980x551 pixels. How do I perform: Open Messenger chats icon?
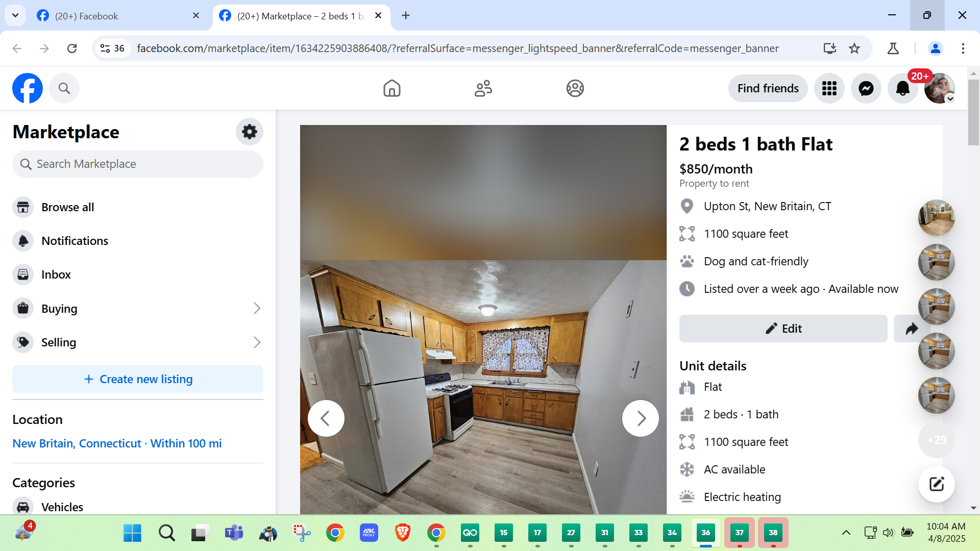[866, 88]
